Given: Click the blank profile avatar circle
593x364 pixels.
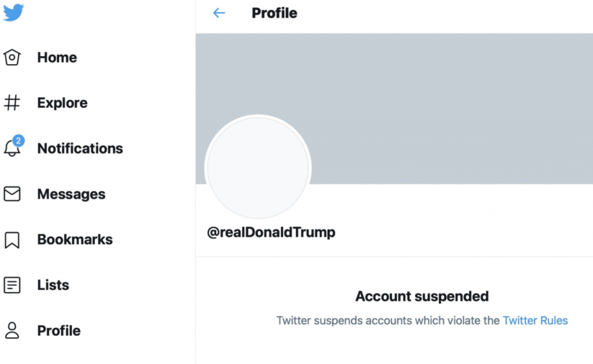Looking at the screenshot, I should click(x=258, y=168).
